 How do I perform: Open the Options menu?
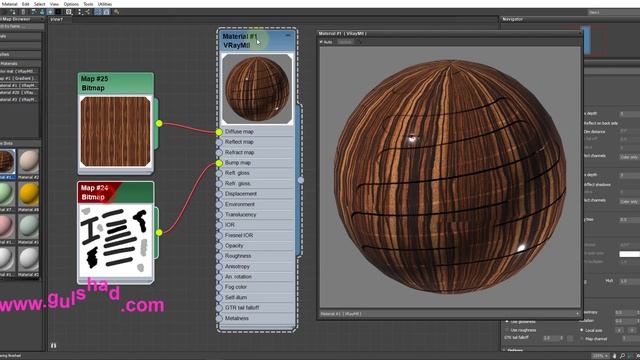(x=71, y=4)
